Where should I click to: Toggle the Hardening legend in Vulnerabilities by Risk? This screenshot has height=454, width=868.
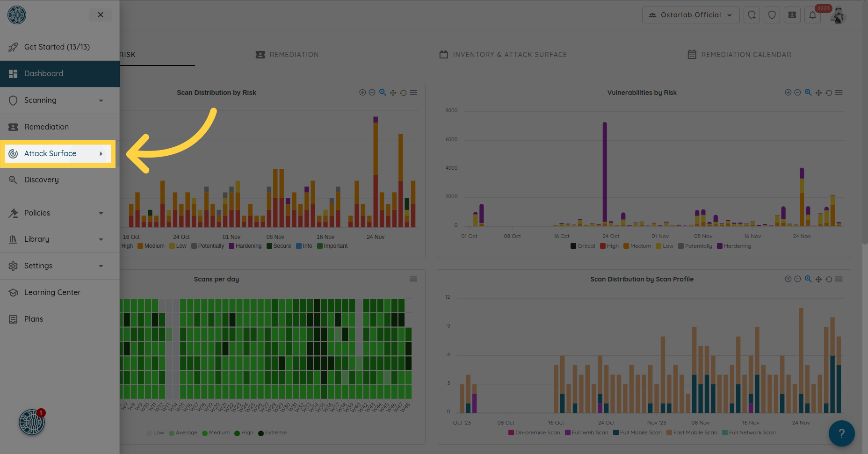(734, 246)
